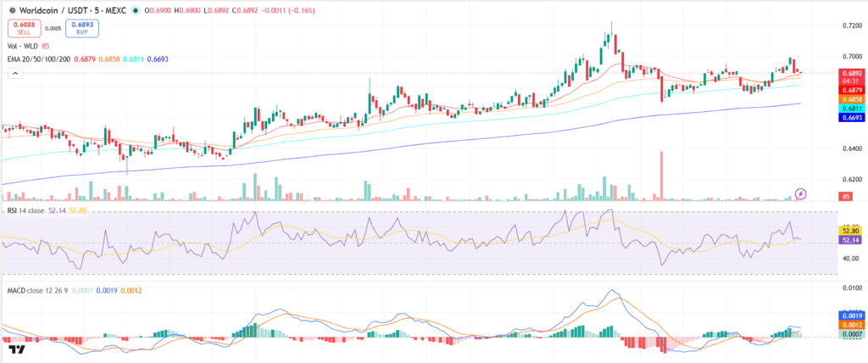
Task: Click the RSI axis tag 52.14
Action: 852,239
